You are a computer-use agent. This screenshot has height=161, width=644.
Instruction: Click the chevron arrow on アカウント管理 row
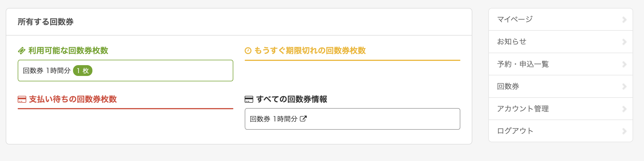[624, 109]
